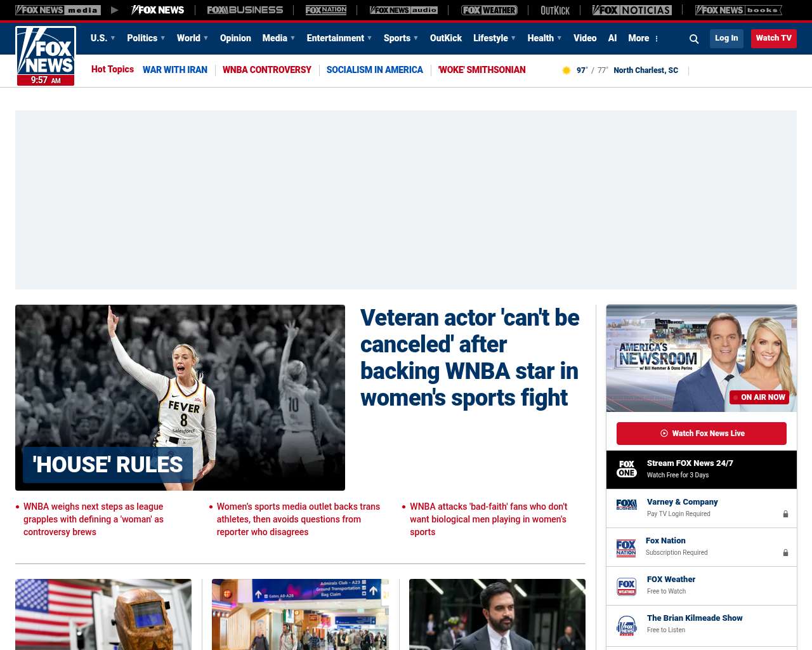The width and height of the screenshot is (812, 650).
Task: Open Stream FOX News 24/7 link
Action: pos(690,463)
